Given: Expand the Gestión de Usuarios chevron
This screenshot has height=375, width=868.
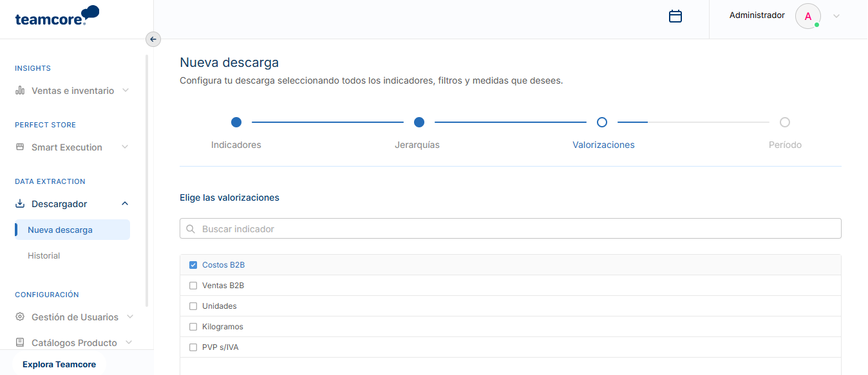Looking at the screenshot, I should pyautogui.click(x=130, y=317).
